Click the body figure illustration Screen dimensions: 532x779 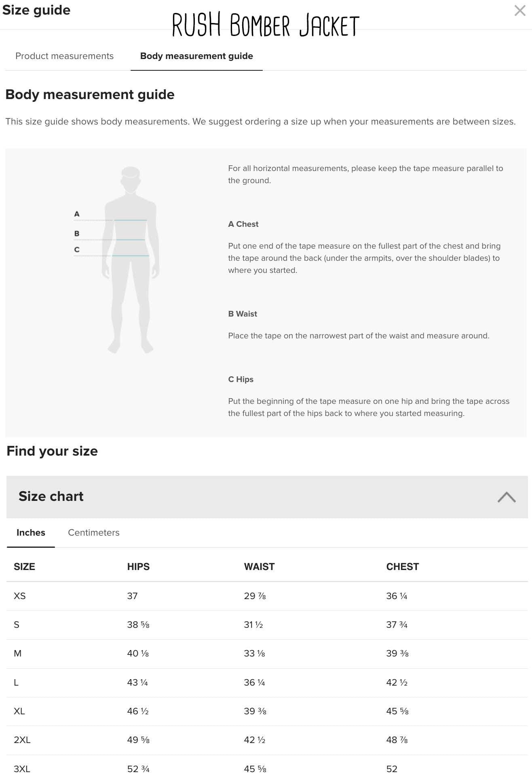point(131,260)
